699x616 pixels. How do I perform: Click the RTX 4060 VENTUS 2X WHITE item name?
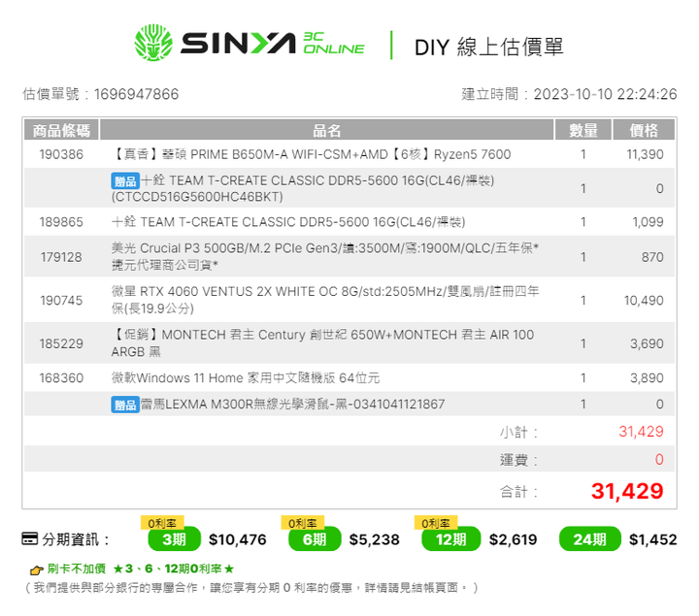pos(325,300)
